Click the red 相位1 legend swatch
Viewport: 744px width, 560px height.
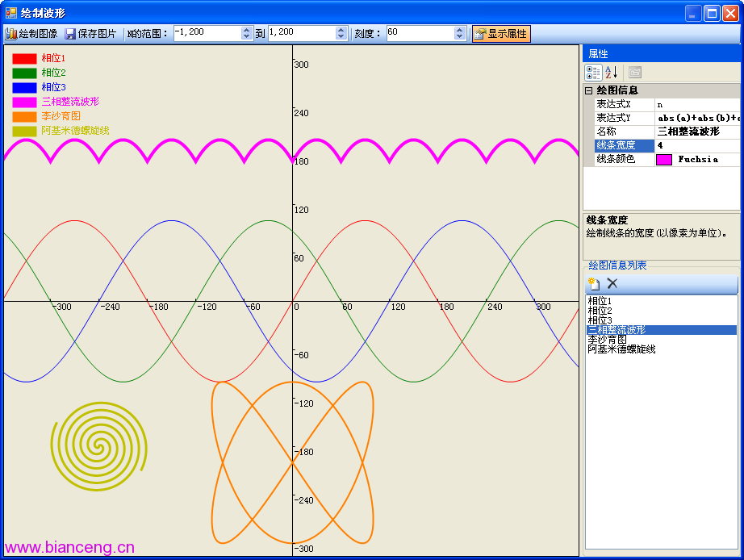(24, 59)
